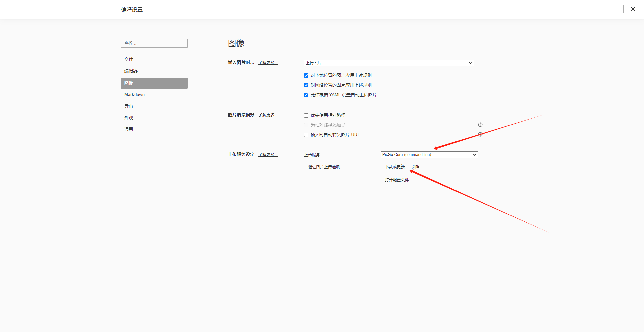Viewport: 644px width, 332px height.
Task: Close the preferences window with the X
Action: pyautogui.click(x=633, y=9)
